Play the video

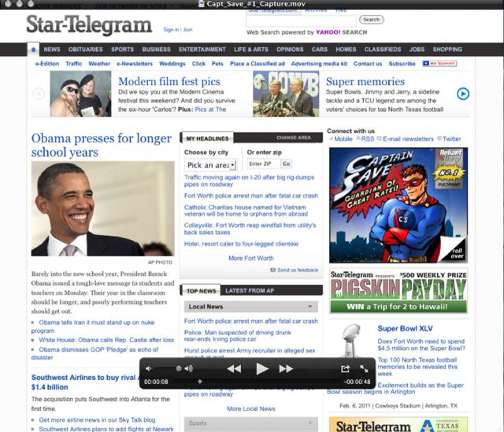(262, 369)
